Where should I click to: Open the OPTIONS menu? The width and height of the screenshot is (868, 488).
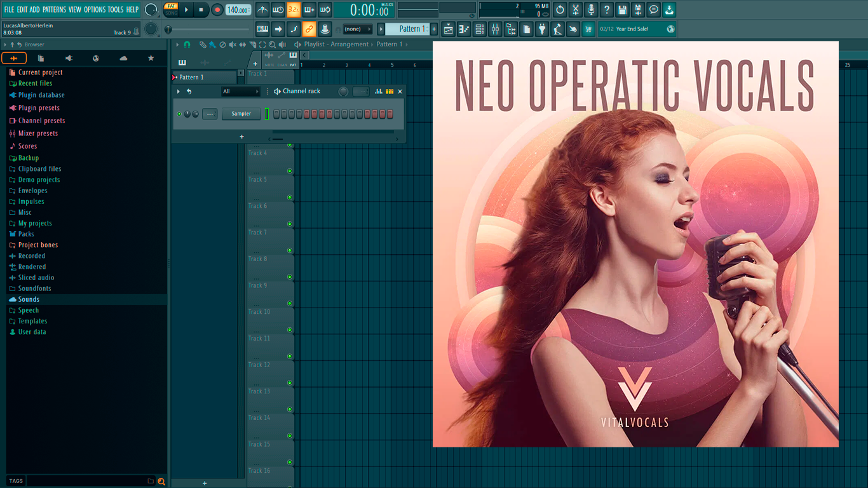95,10
